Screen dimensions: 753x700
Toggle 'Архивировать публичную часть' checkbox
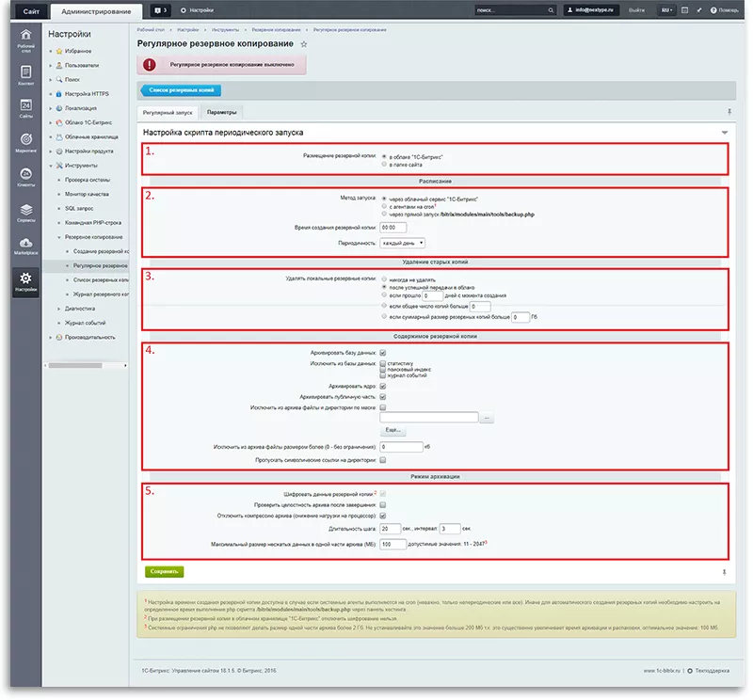[383, 397]
